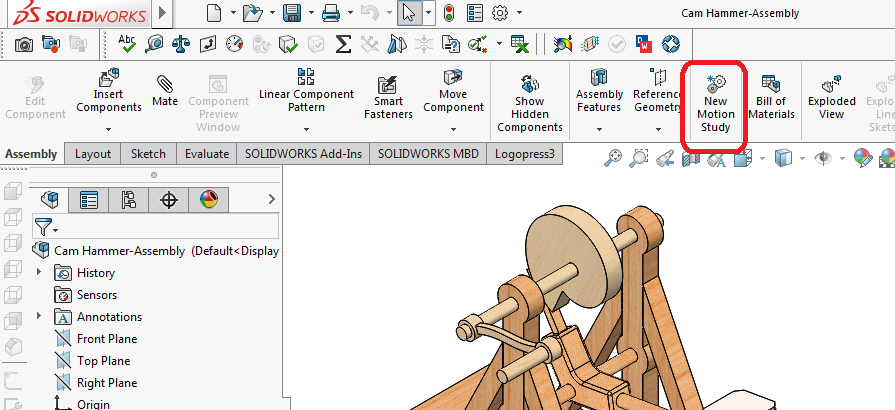Expand the SOLIDWORKS menu flyout arrow

pos(162,13)
